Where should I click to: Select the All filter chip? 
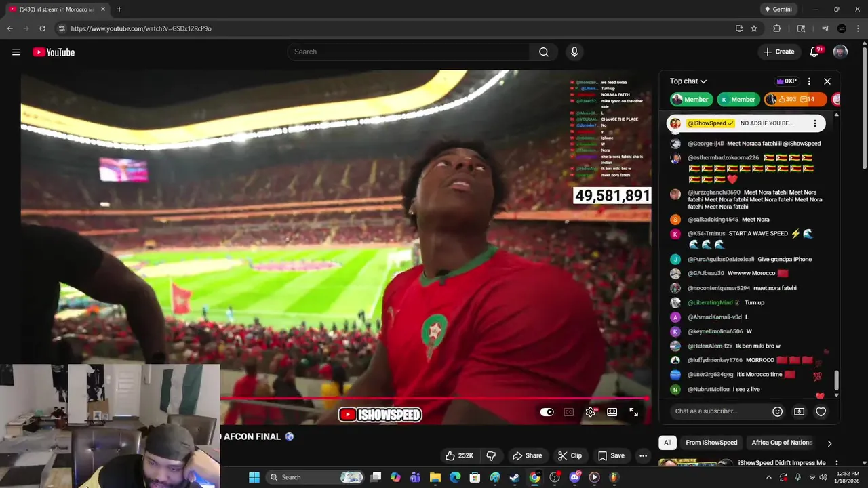(667, 443)
